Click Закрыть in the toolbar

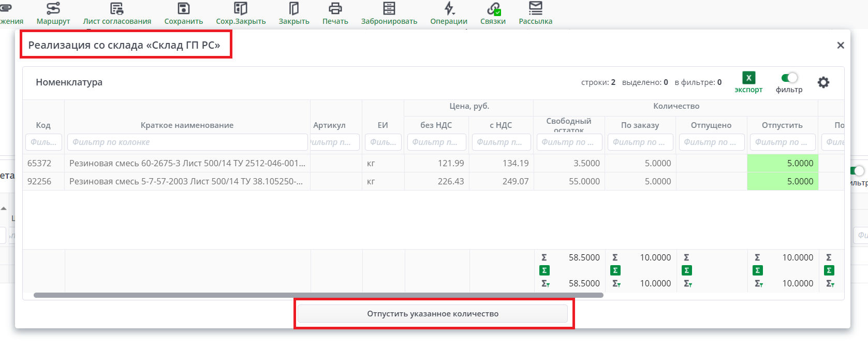coord(294,9)
